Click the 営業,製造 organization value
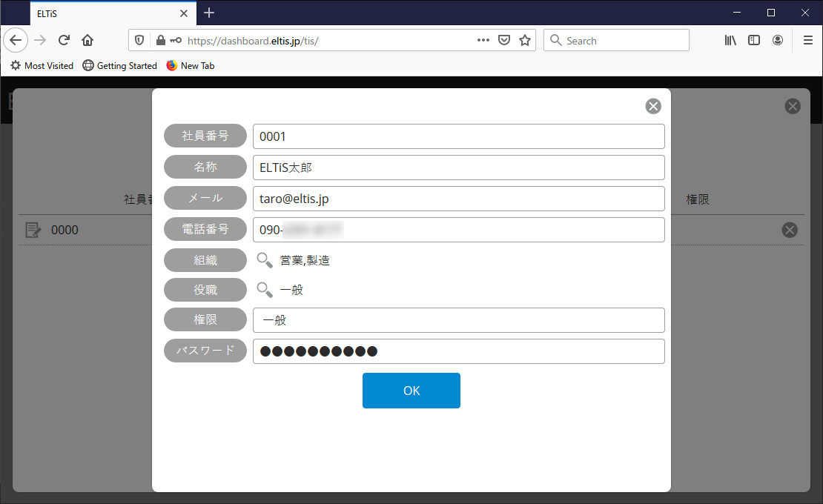Screen dimensions: 823x504 click(305, 261)
